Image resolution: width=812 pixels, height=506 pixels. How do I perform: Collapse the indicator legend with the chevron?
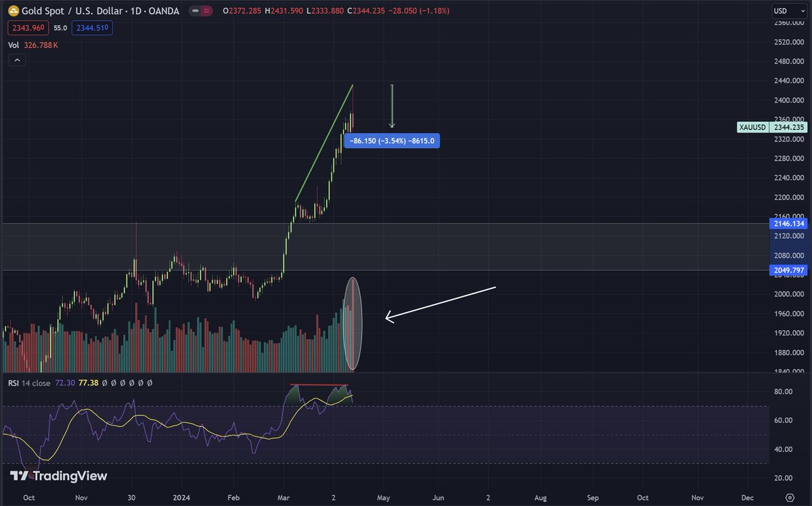pyautogui.click(x=17, y=60)
